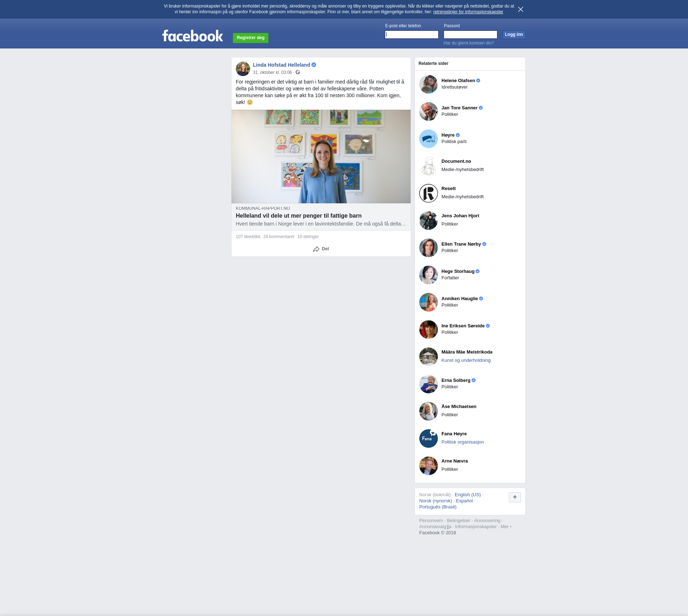Open Annonsering footer link

(x=487, y=521)
